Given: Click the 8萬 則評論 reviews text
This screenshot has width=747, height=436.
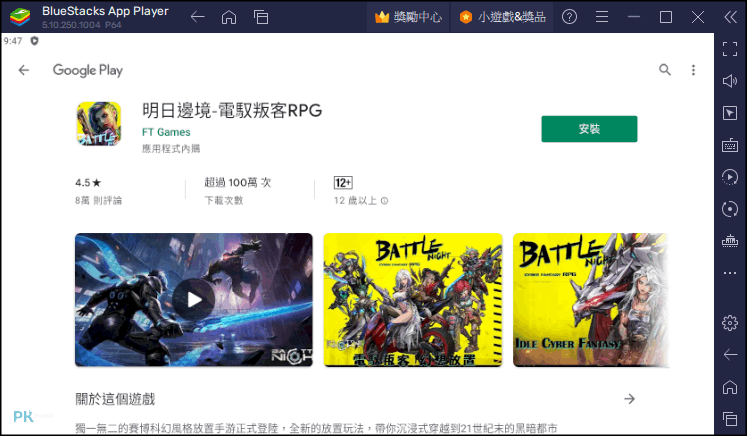Looking at the screenshot, I should 98,201.
